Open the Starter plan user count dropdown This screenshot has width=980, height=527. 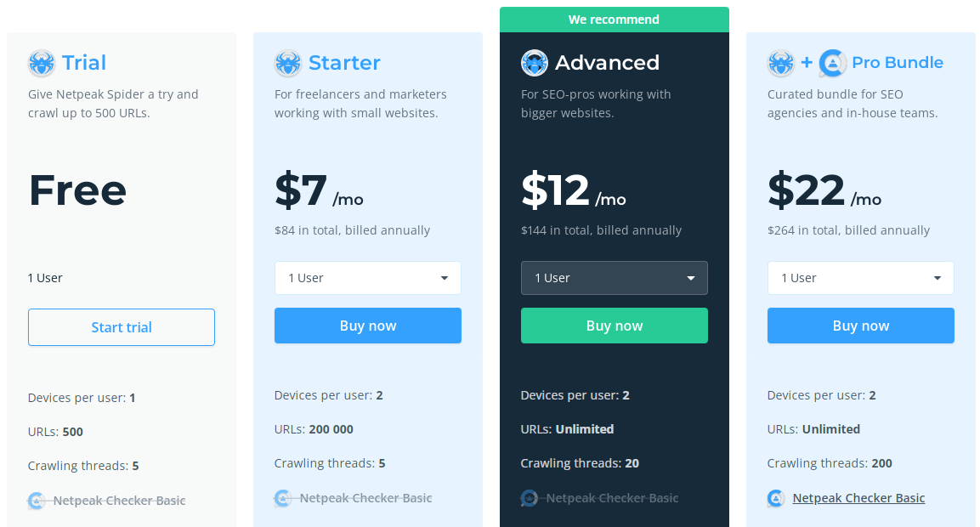[367, 278]
